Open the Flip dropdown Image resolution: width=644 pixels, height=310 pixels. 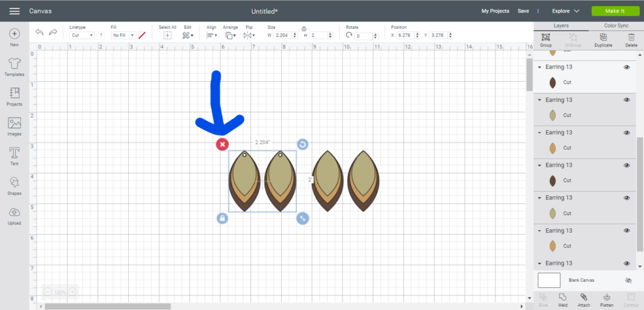click(249, 36)
